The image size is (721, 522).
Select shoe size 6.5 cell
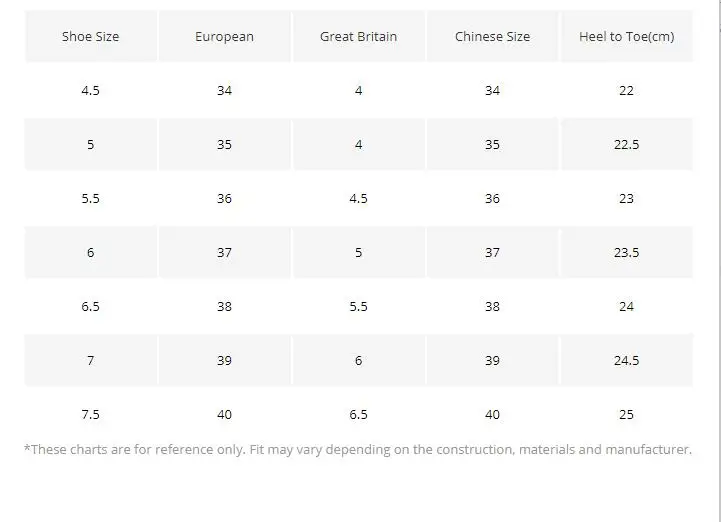pyautogui.click(x=91, y=306)
